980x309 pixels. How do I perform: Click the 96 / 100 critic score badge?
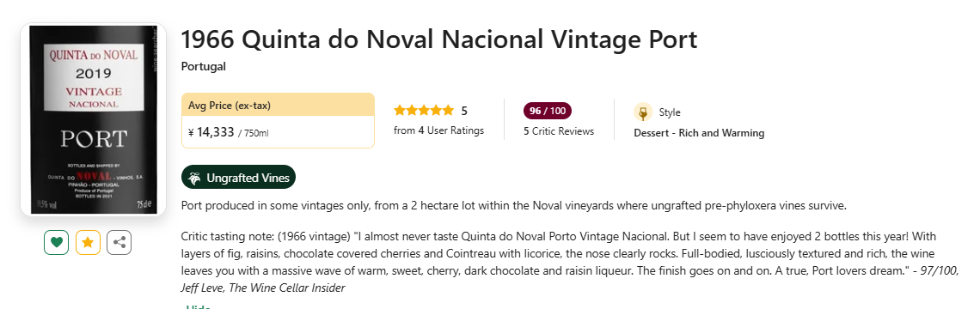[548, 111]
